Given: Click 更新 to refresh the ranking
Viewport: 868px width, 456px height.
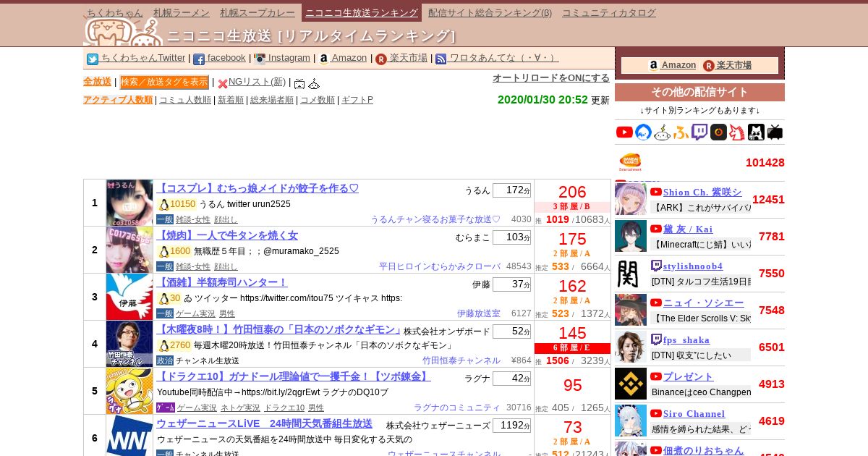Looking at the screenshot, I should tap(600, 101).
